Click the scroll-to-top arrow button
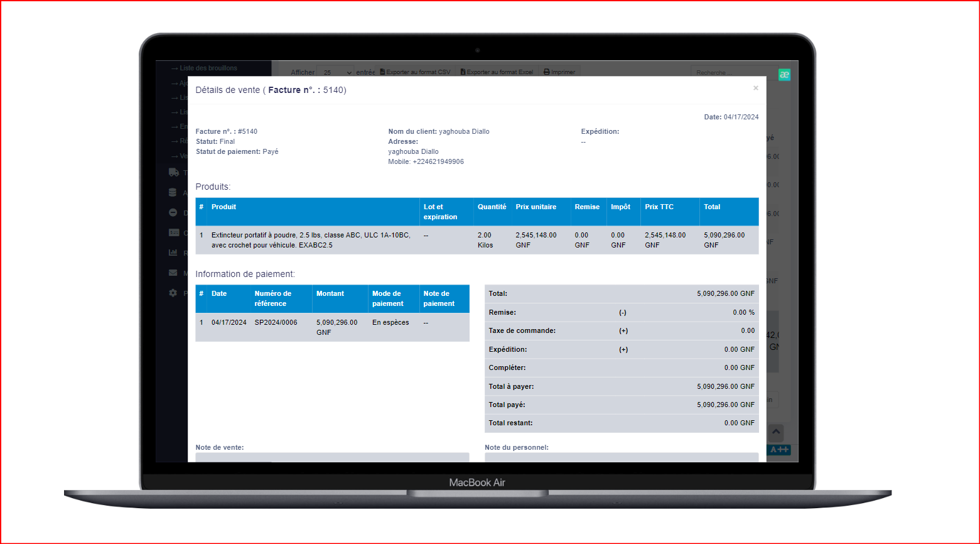This screenshot has width=980, height=544. [776, 432]
